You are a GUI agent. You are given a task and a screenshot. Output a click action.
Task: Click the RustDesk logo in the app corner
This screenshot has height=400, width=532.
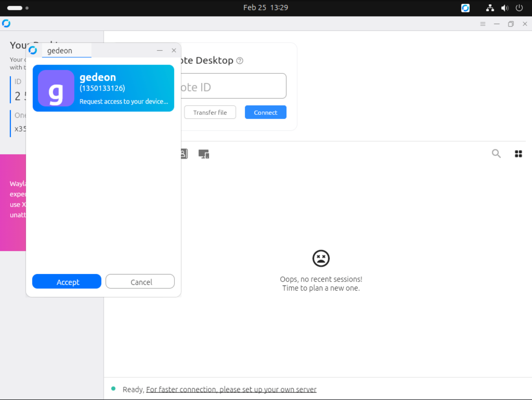click(x=6, y=23)
